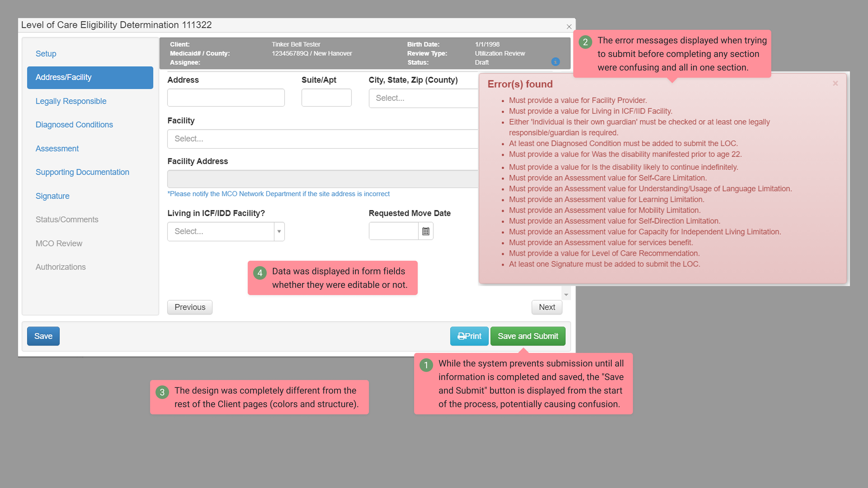Click the Capacity for Independent Living error
The height and width of the screenshot is (488, 868).
[645, 232]
